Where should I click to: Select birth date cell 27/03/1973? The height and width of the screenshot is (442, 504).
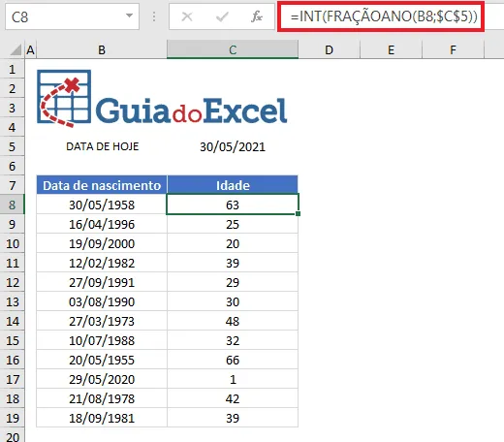[x=102, y=321]
